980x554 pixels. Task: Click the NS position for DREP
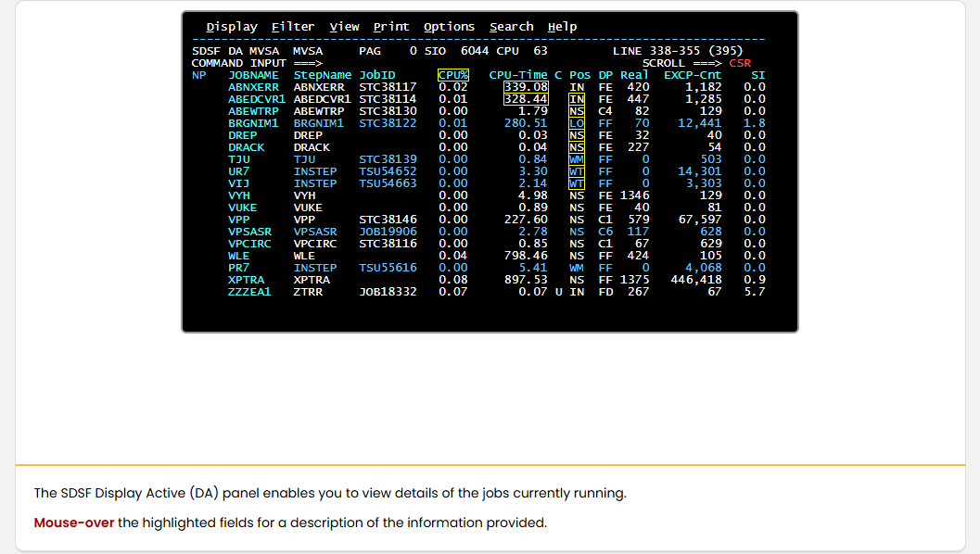coord(577,135)
